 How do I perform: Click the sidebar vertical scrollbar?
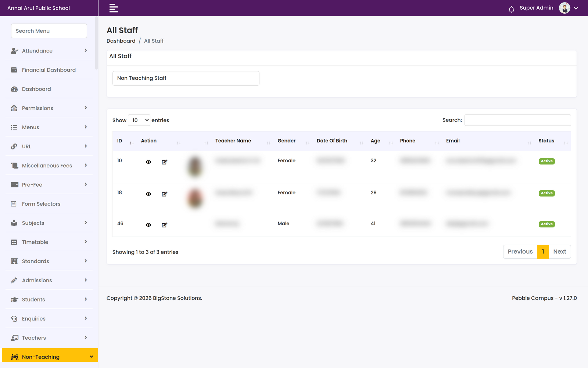(96, 43)
